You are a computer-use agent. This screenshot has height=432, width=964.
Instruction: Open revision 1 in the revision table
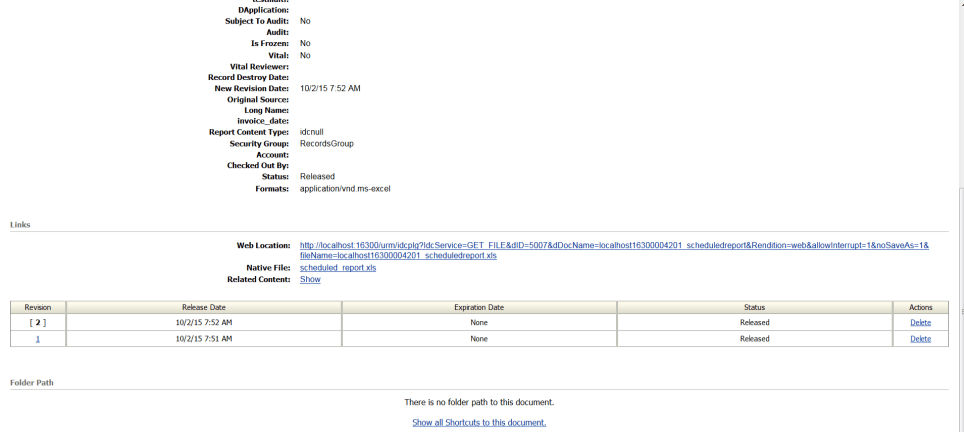coord(38,339)
